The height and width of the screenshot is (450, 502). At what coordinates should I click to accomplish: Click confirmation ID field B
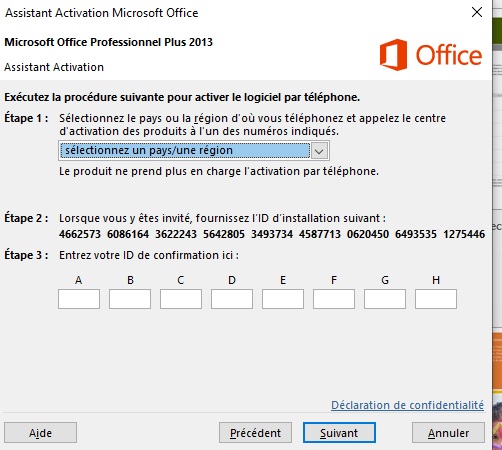pyautogui.click(x=130, y=299)
